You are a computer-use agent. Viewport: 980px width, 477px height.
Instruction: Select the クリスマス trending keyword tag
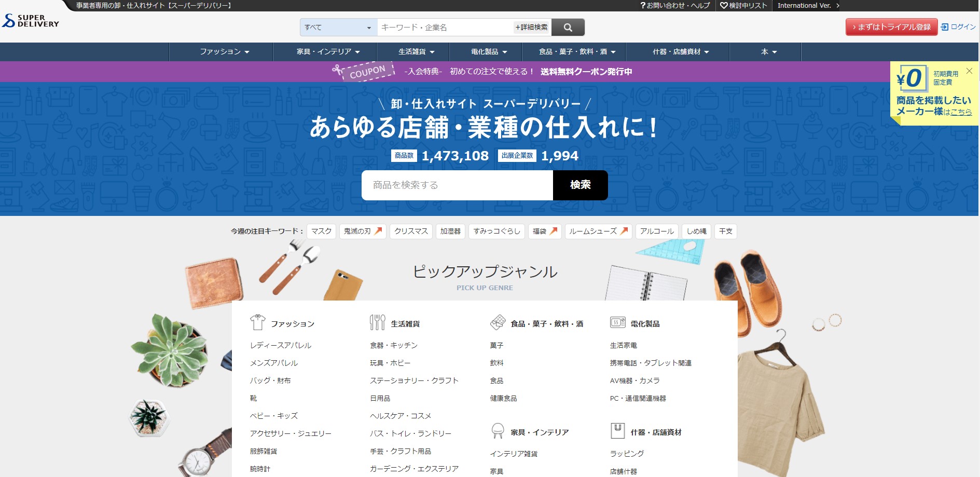pos(411,231)
